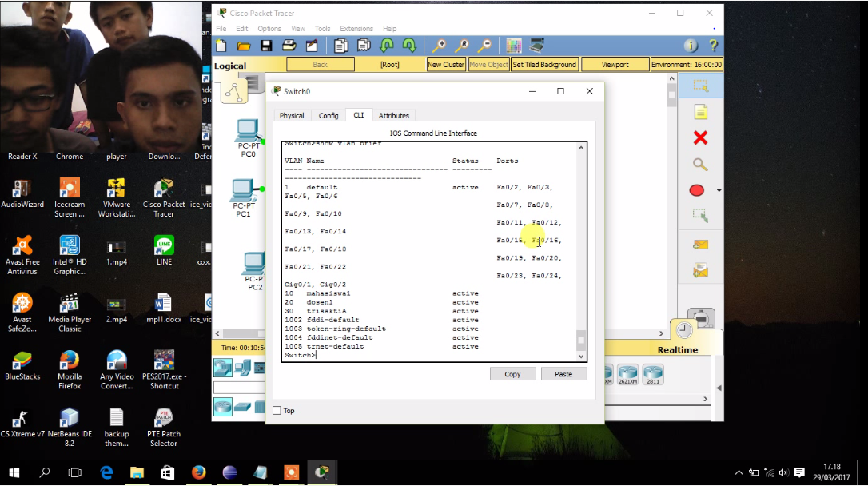Click the Viewport button

pyautogui.click(x=615, y=65)
